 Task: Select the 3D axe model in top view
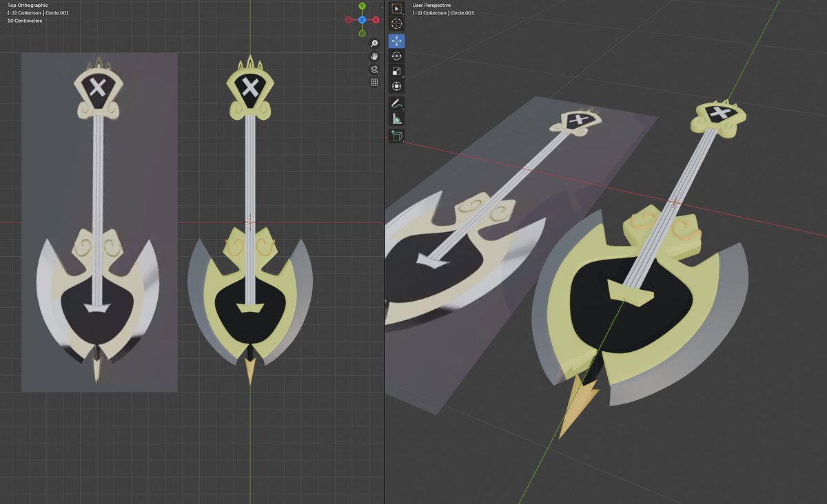point(250,220)
